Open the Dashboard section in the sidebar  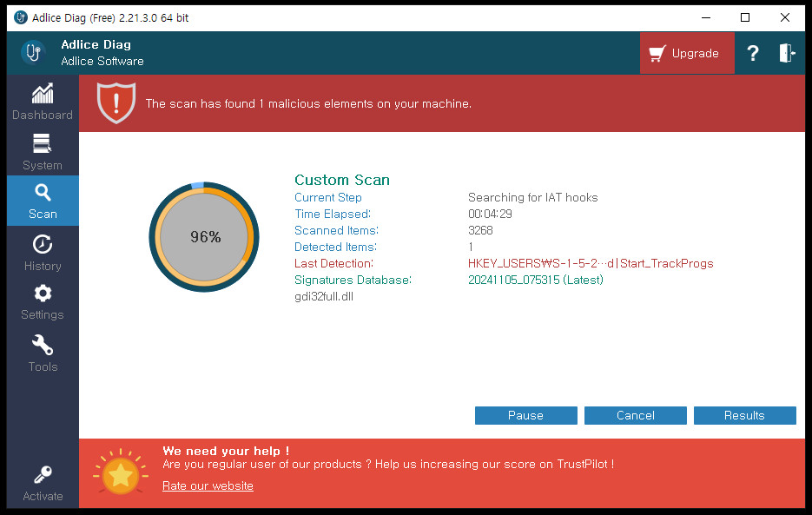pos(43,102)
